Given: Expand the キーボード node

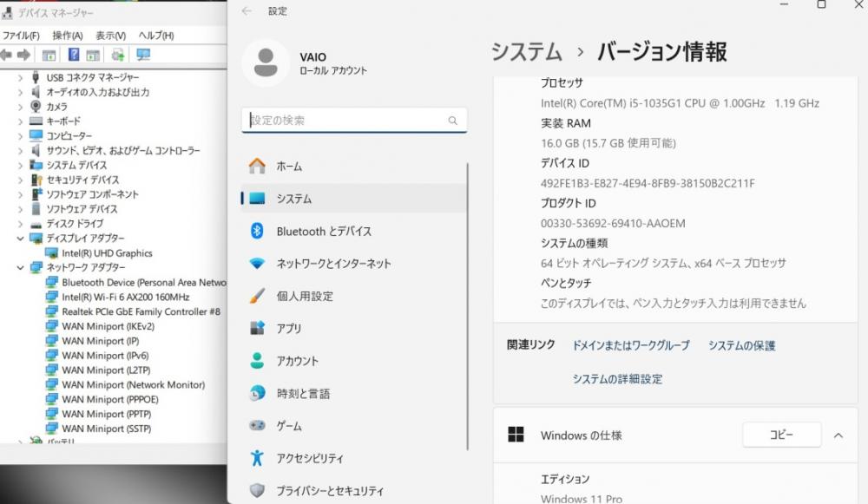Looking at the screenshot, I should click(21, 121).
